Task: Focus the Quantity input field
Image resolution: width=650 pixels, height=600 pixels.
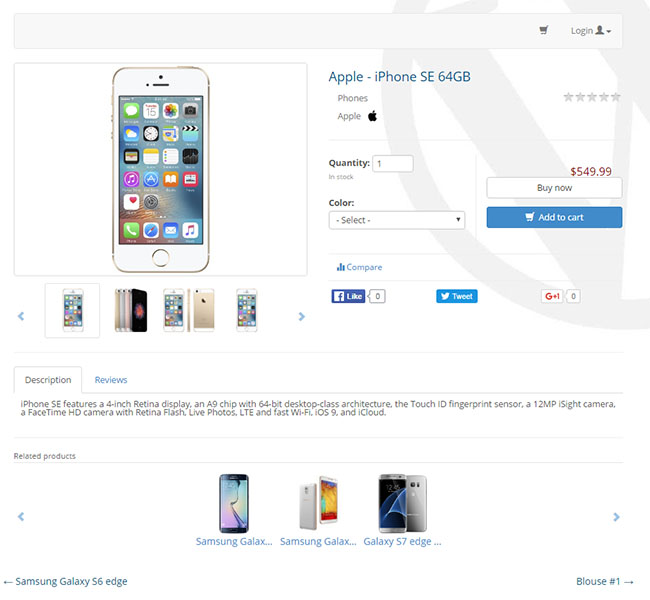Action: point(393,163)
